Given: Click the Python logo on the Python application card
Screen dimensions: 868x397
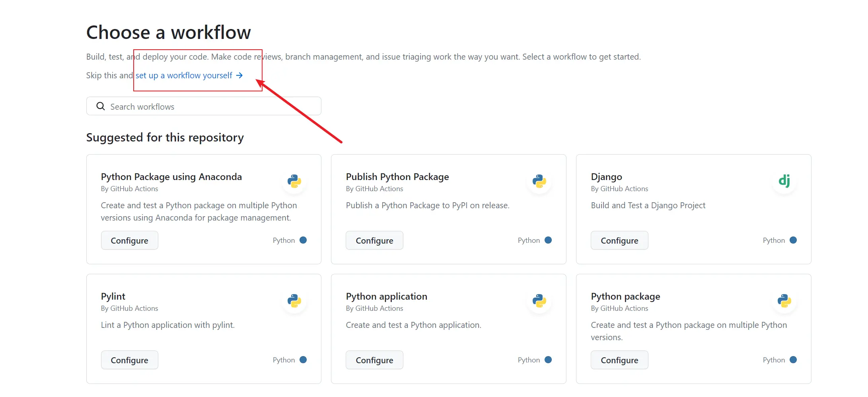Looking at the screenshot, I should pyautogui.click(x=539, y=301).
